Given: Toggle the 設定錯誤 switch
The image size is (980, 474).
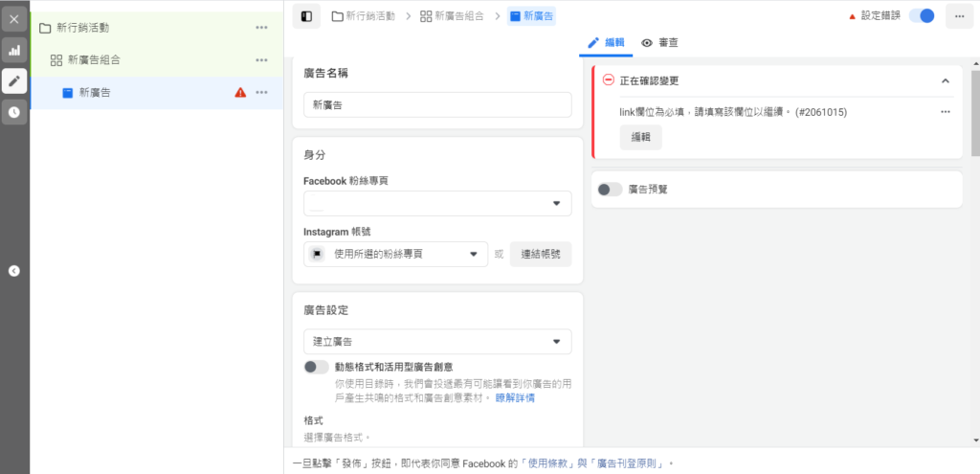Looking at the screenshot, I should [921, 16].
